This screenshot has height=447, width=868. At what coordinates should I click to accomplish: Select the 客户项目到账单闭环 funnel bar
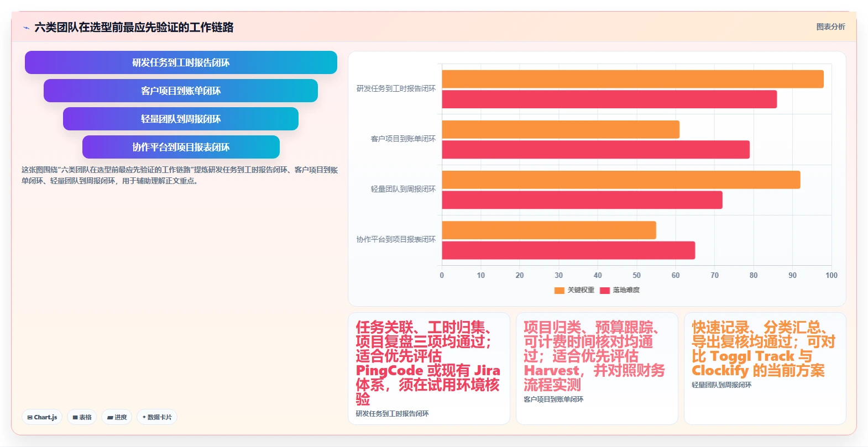click(181, 91)
